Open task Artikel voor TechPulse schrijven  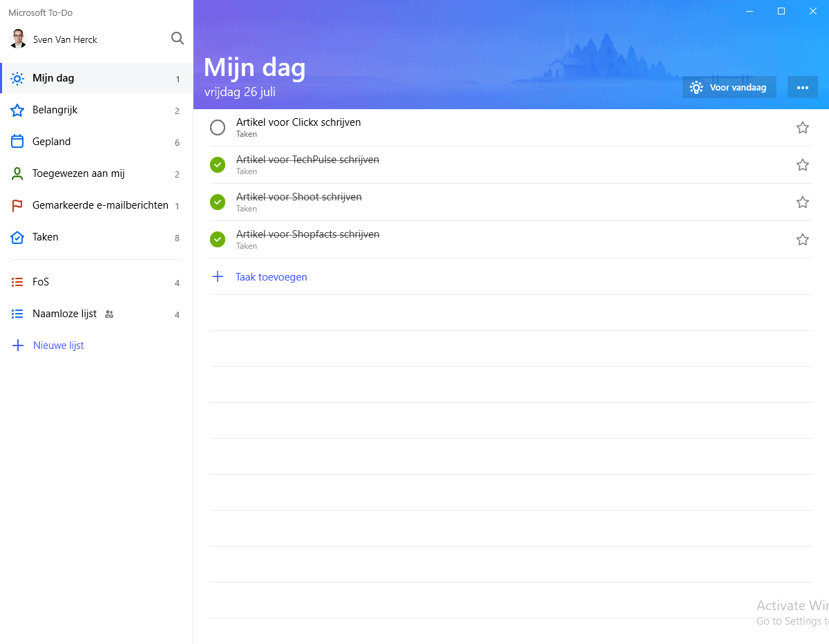511,165
